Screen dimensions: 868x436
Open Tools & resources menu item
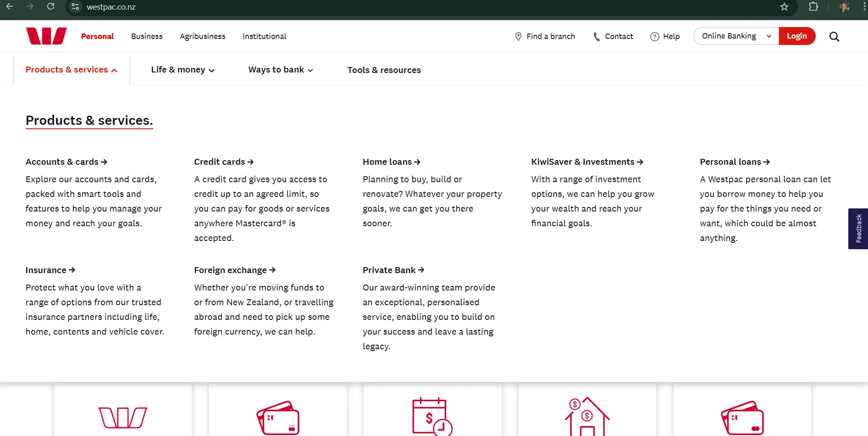pos(384,70)
